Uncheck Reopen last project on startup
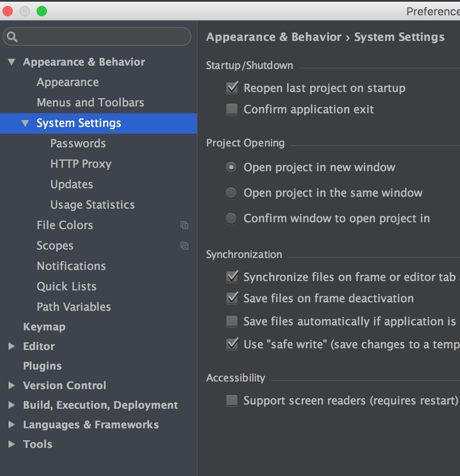Screen dimensions: 460x476 click(232, 88)
